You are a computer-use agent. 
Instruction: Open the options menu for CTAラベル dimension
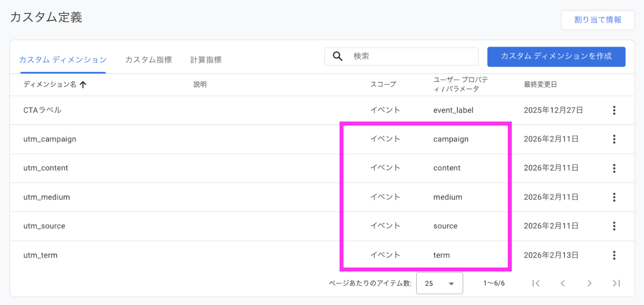click(x=614, y=110)
